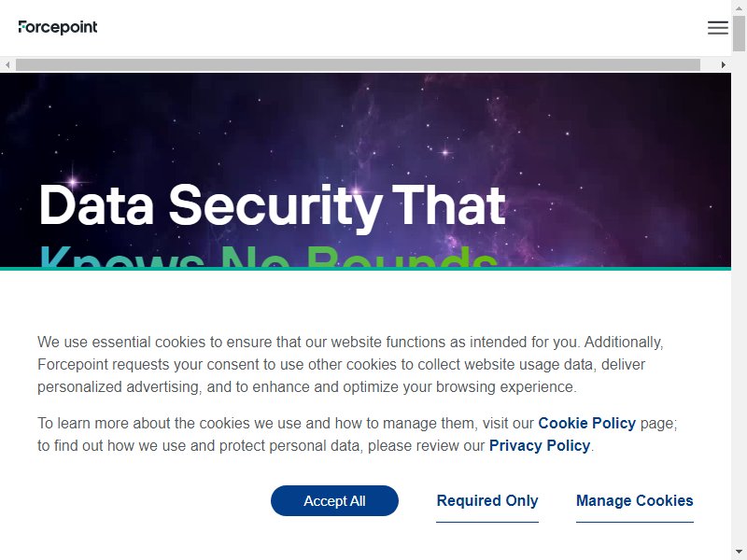
Task: Accept all cookies with Accept All button
Action: [334, 500]
